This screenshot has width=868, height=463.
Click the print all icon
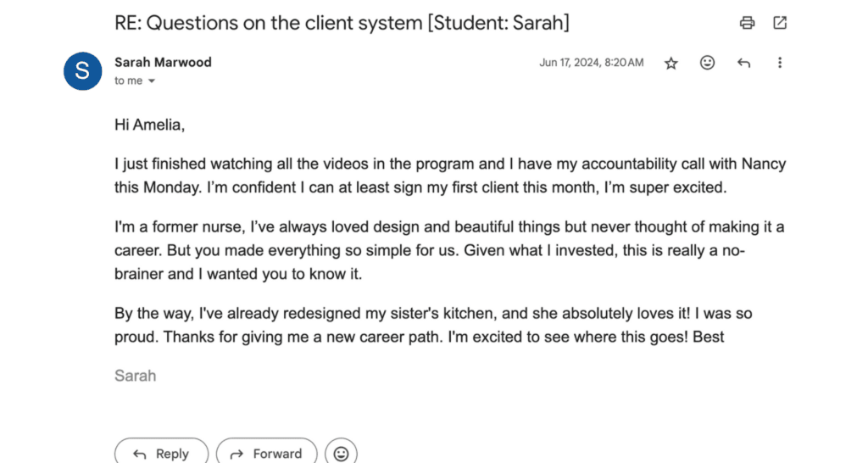click(x=747, y=23)
